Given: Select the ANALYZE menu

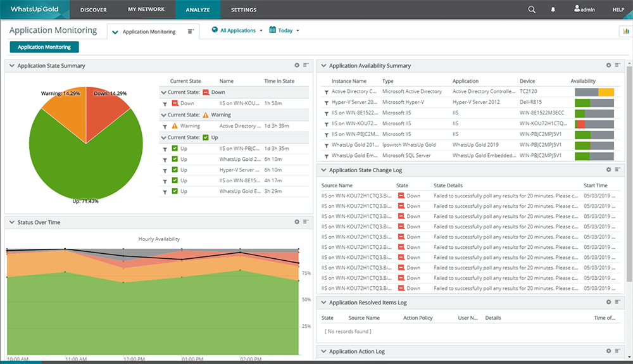Looking at the screenshot, I should 197,9.
